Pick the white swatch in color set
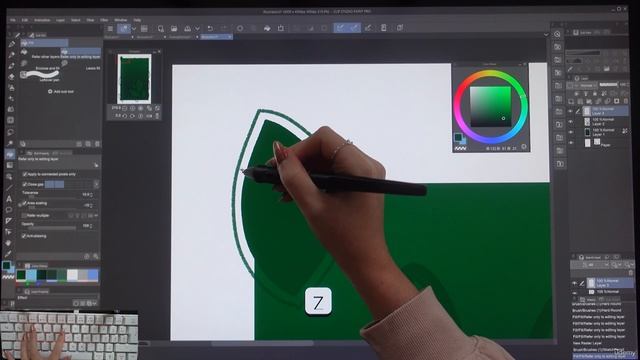The width and height of the screenshot is (640, 360). (72, 275)
